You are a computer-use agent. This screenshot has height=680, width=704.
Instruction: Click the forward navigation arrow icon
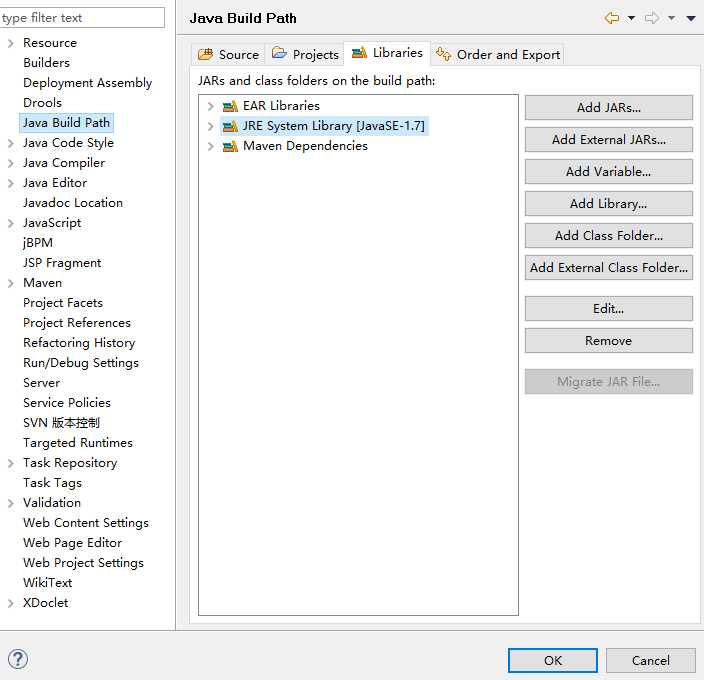click(651, 18)
